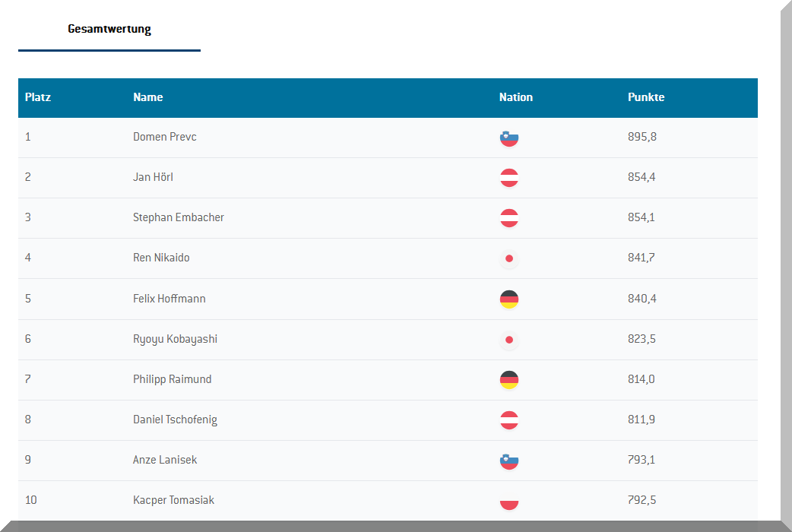The width and height of the screenshot is (792, 532).
Task: Click German flag beside Felix Hoffmann
Action: 509,299
